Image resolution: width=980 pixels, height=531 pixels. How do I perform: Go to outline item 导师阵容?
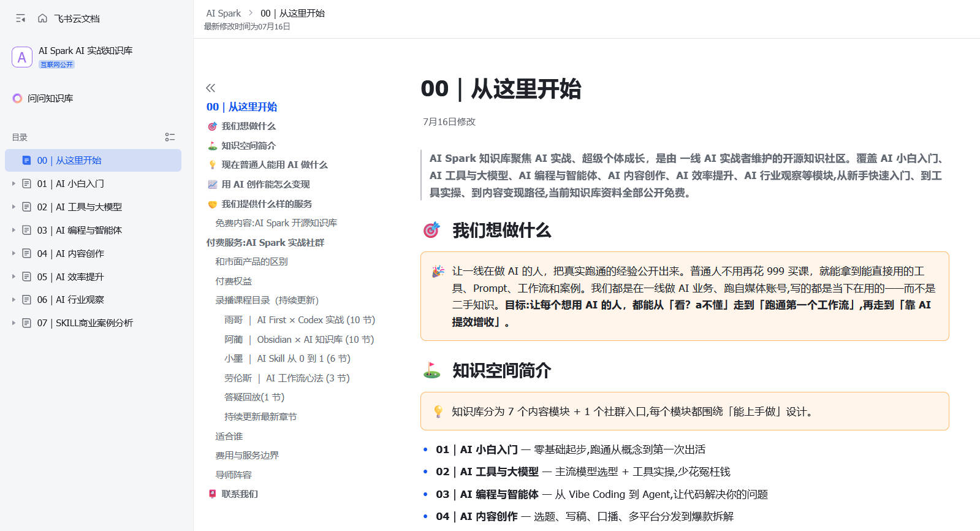[x=234, y=475]
